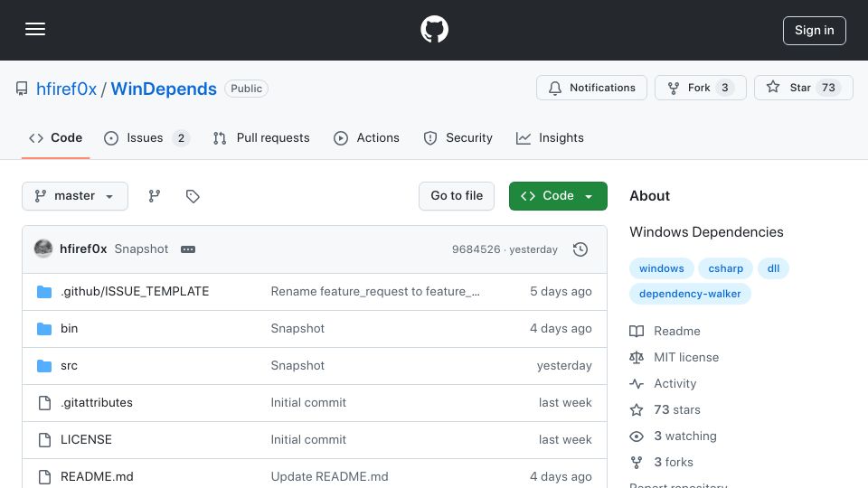This screenshot has height=488, width=868.
Task: Click the README.md file icon
Action: point(44,477)
